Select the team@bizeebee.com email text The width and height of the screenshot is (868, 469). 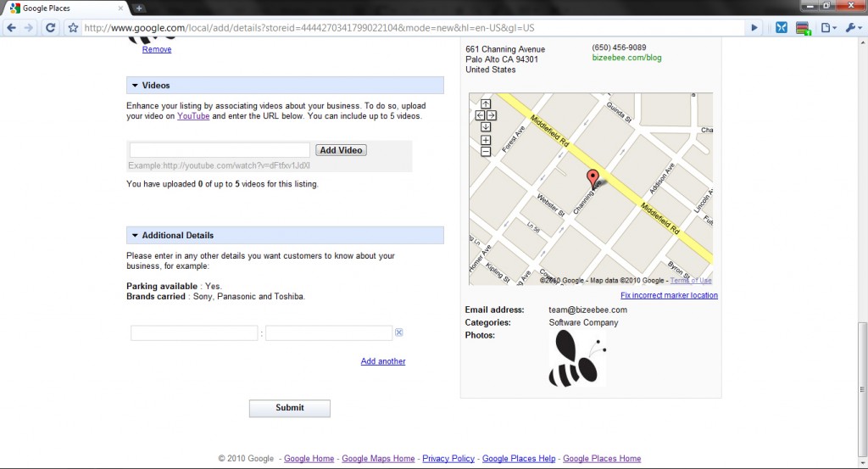point(588,310)
